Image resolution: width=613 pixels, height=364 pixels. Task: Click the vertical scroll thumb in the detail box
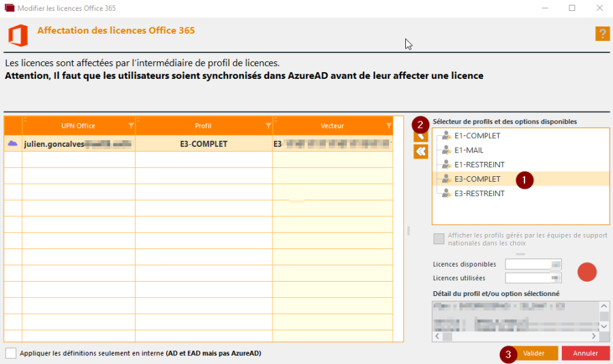tap(604, 316)
